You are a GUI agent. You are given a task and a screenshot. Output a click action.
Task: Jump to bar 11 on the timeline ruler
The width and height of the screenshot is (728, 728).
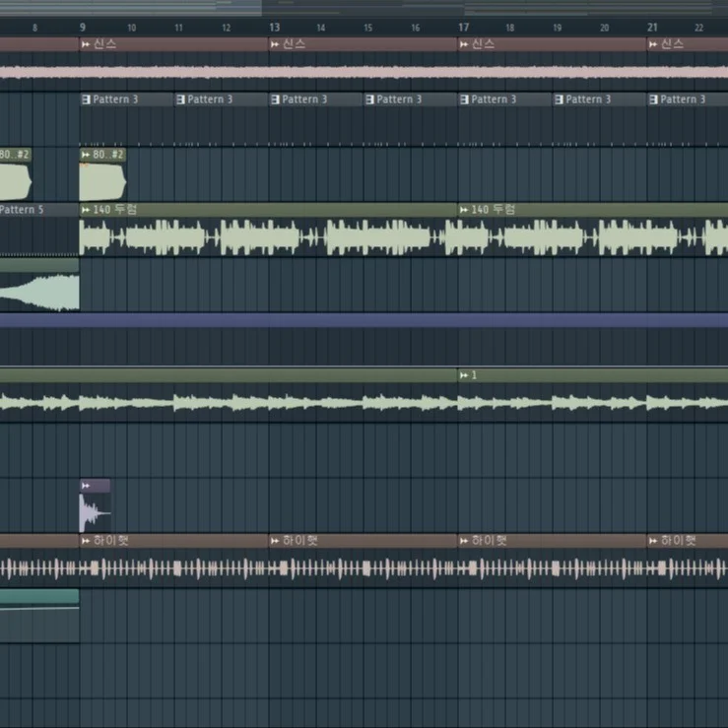click(x=178, y=28)
